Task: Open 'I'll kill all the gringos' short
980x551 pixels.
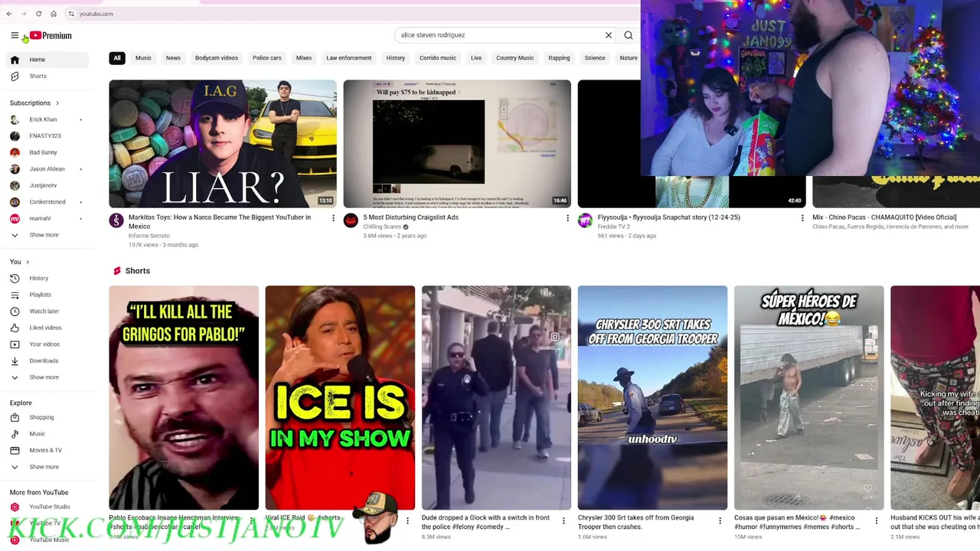Action: coord(184,398)
